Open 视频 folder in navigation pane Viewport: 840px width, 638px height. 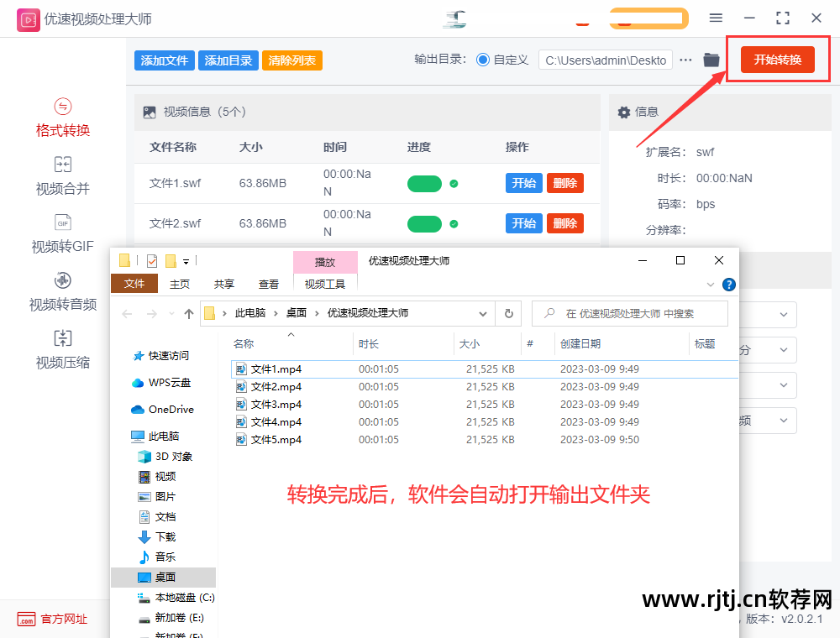[x=158, y=476]
